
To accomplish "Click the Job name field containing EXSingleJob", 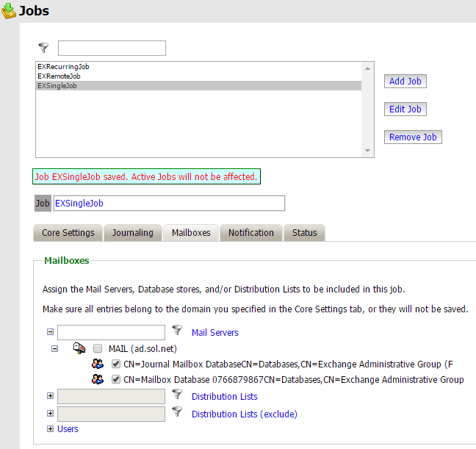I will click(170, 204).
